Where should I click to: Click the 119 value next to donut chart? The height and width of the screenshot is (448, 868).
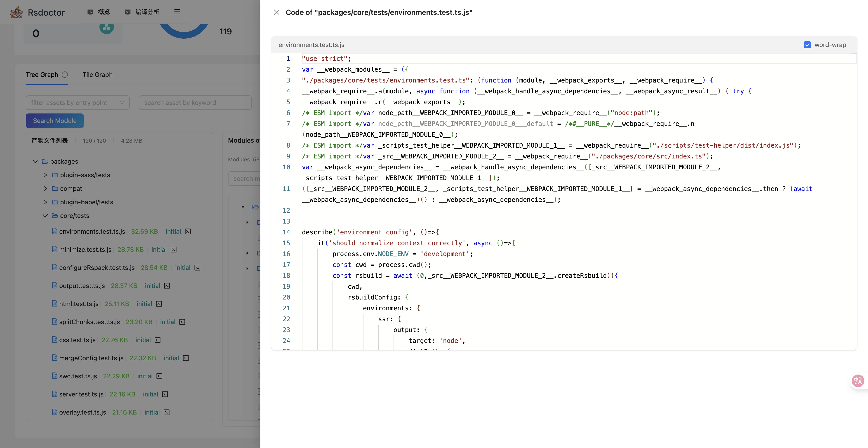(225, 32)
